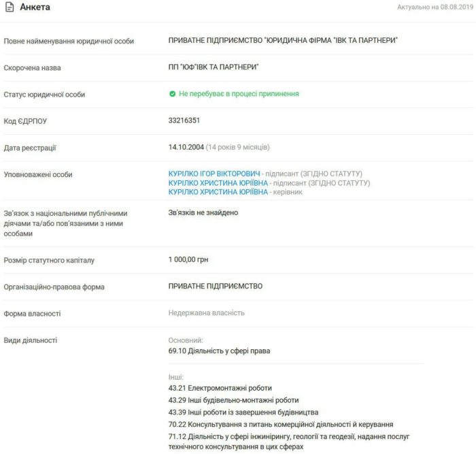Image resolution: width=476 pixels, height=454 pixels.
Task: Click the Анкета section heading
Action: tap(35, 7)
